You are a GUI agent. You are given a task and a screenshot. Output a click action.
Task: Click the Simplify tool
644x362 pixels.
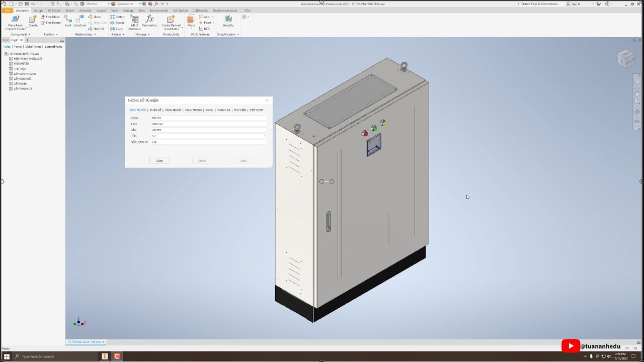coord(228,21)
